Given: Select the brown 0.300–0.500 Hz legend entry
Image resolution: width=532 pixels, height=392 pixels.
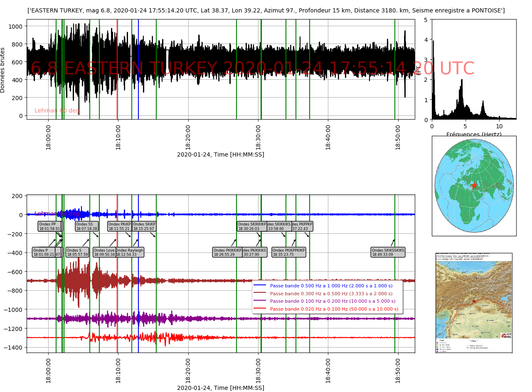Looking at the screenshot, I should click(x=331, y=294).
